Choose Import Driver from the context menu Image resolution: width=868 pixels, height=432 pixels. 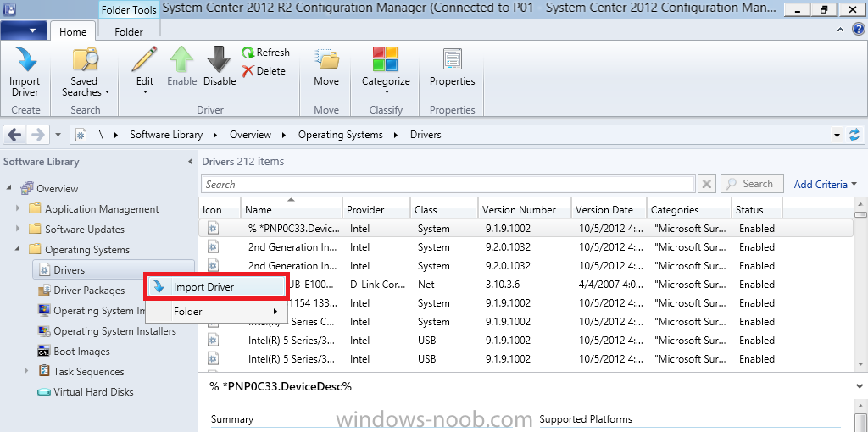coord(216,286)
